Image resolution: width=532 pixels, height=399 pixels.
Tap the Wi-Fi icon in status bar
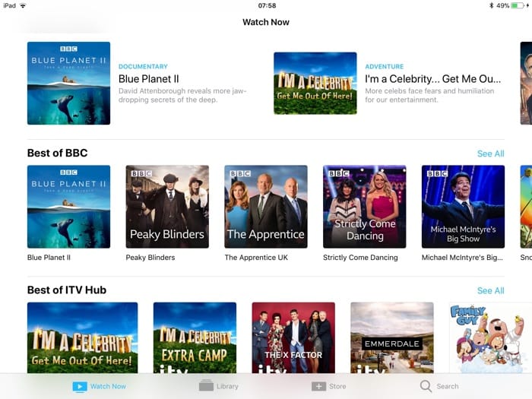click(23, 5)
